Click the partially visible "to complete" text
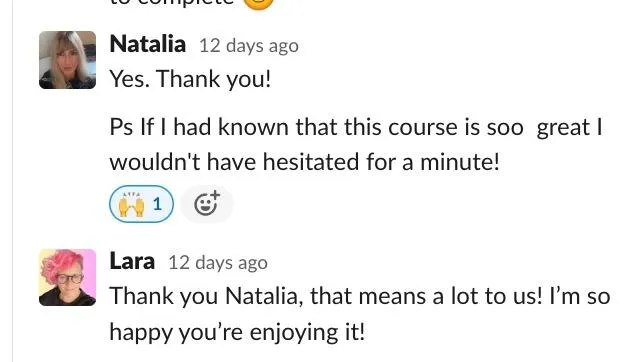This screenshot has height=362, width=642. click(172, 2)
